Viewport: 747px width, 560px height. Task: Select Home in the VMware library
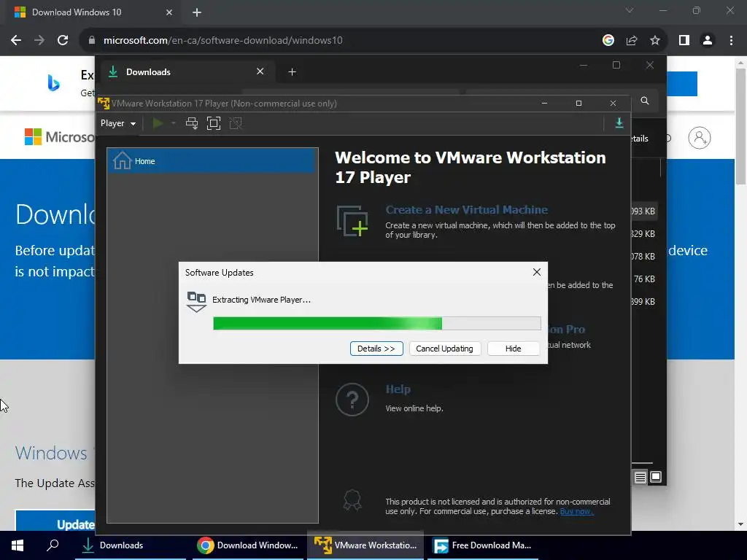coord(212,161)
